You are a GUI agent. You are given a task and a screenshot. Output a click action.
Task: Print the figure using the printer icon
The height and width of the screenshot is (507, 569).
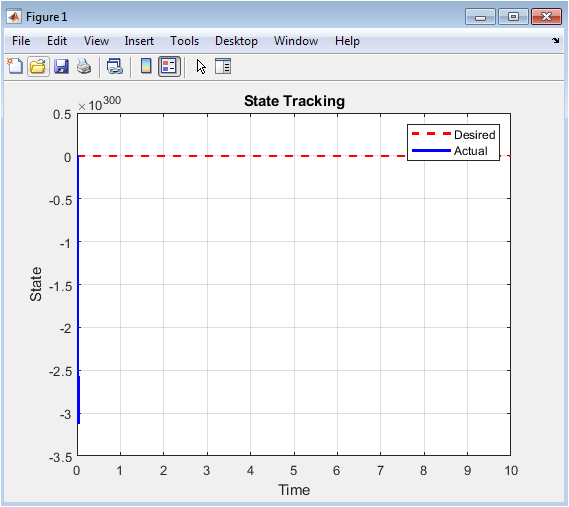coord(84,66)
